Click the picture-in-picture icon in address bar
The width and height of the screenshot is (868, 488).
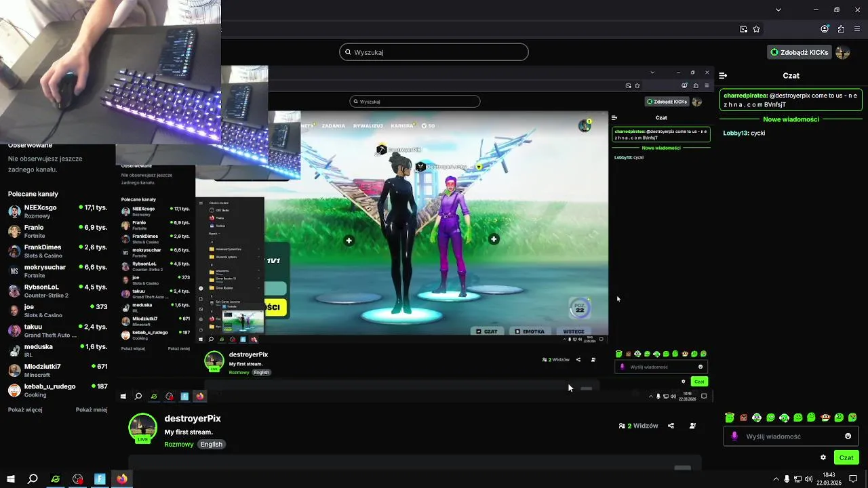tap(744, 29)
